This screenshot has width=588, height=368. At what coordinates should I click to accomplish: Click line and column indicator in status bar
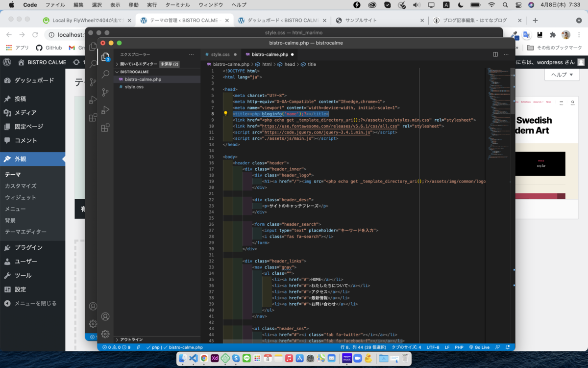coord(363,347)
